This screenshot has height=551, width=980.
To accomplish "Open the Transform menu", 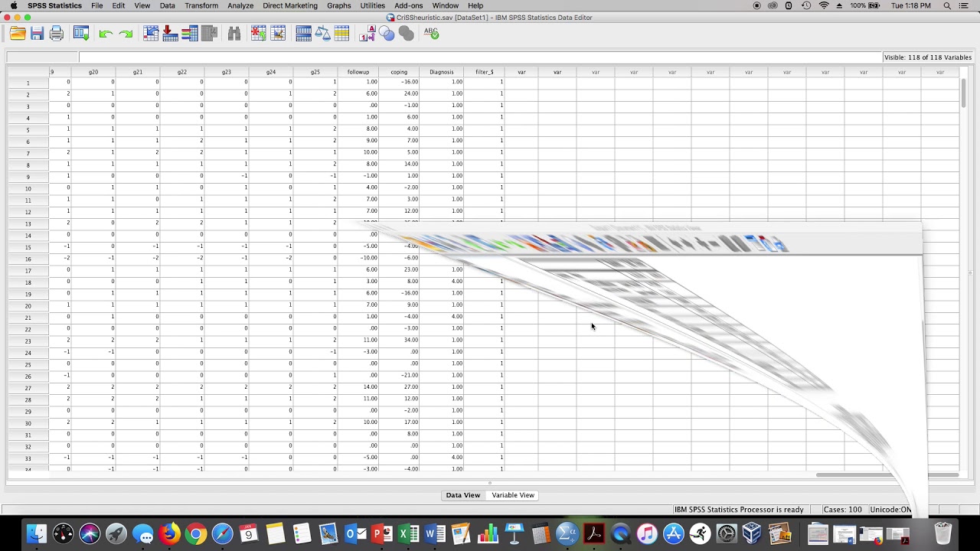I will click(201, 5).
